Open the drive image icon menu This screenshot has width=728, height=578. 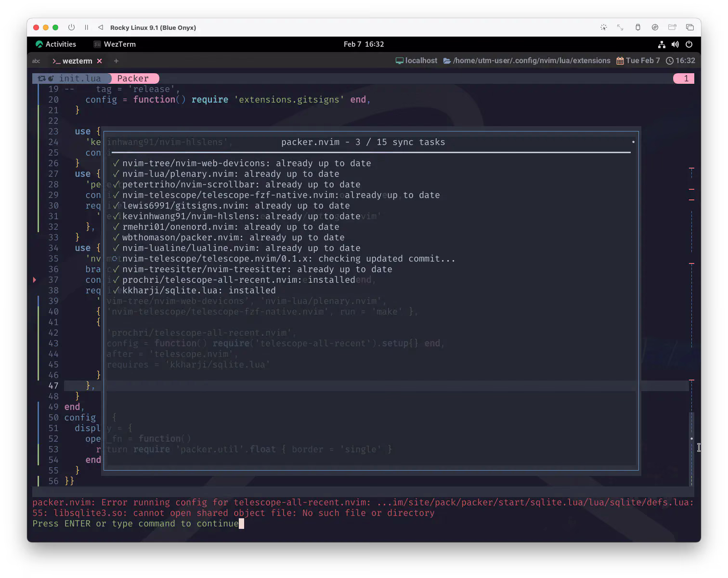coord(655,27)
